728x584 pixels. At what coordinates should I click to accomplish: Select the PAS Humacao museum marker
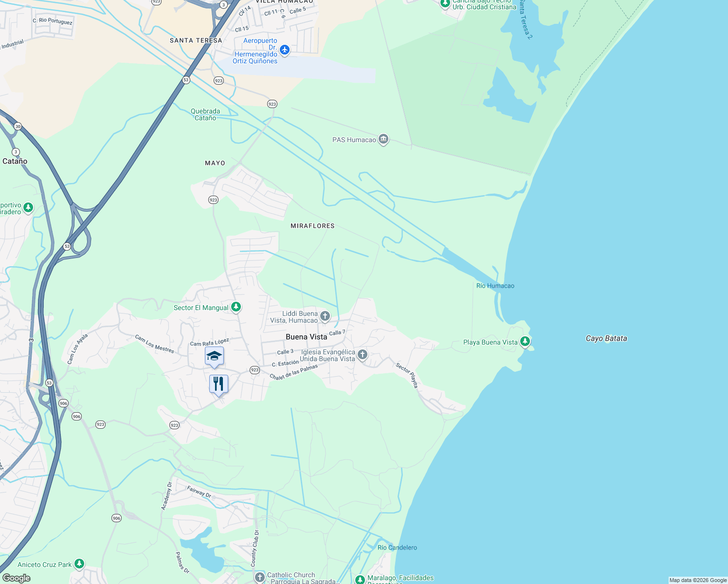(383, 140)
